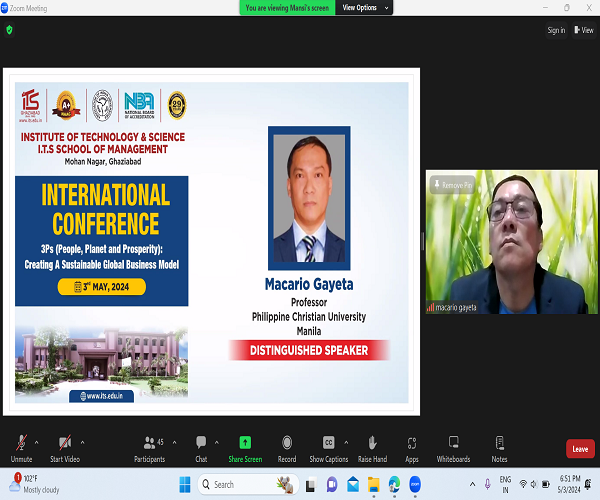Click Philippine Christian University text
Image resolution: width=600 pixels, height=500 pixels.
click(x=309, y=317)
